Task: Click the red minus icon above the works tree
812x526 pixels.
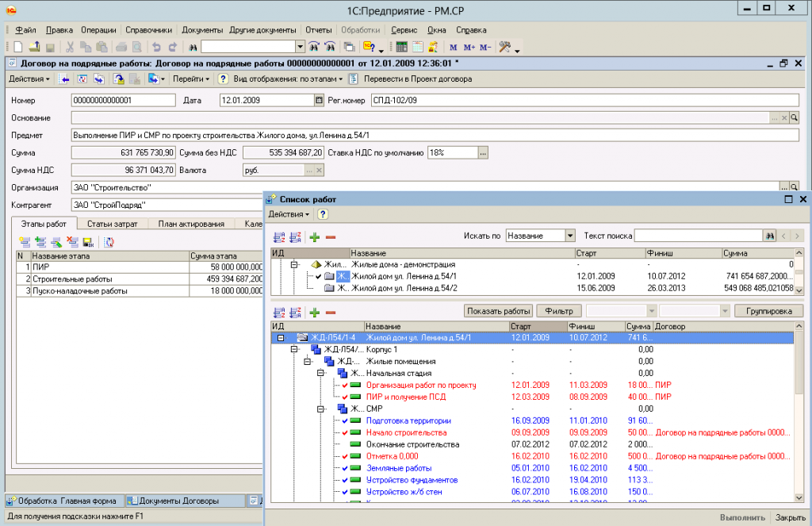Action: pyautogui.click(x=331, y=311)
